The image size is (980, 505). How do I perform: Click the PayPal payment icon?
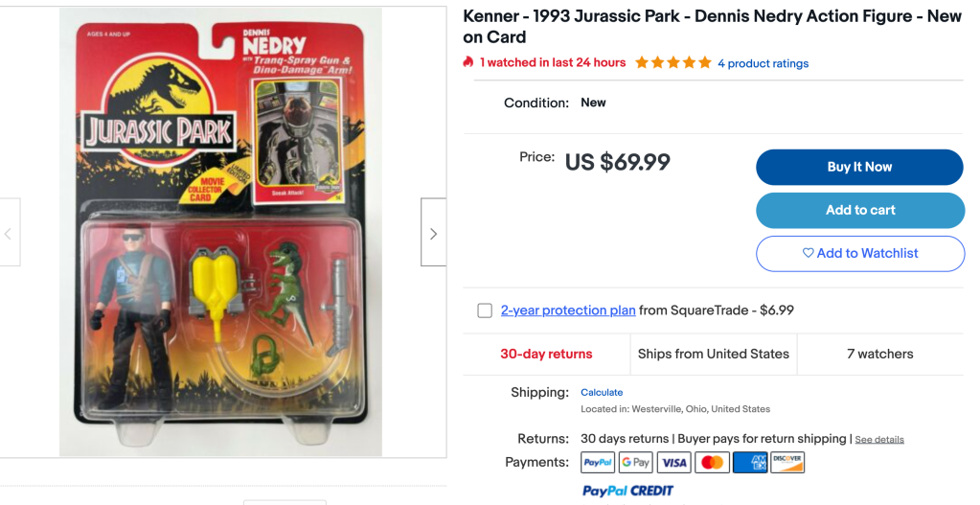[x=598, y=463]
